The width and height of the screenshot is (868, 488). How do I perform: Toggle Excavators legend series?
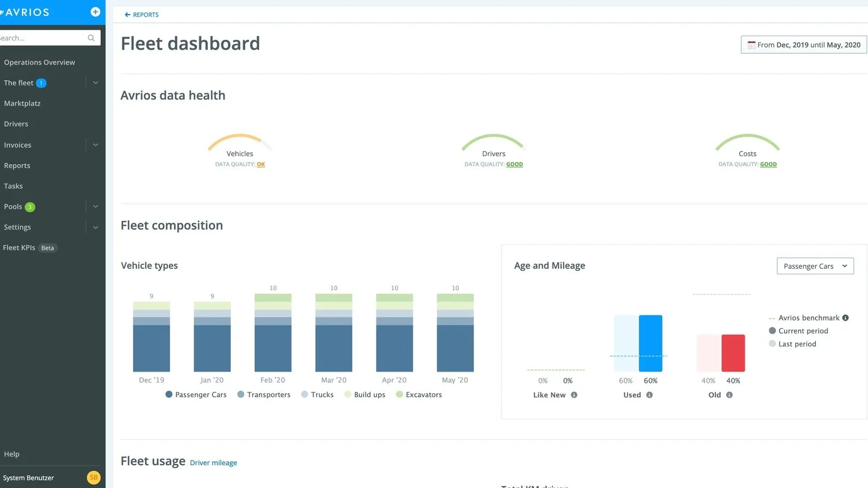tap(419, 395)
